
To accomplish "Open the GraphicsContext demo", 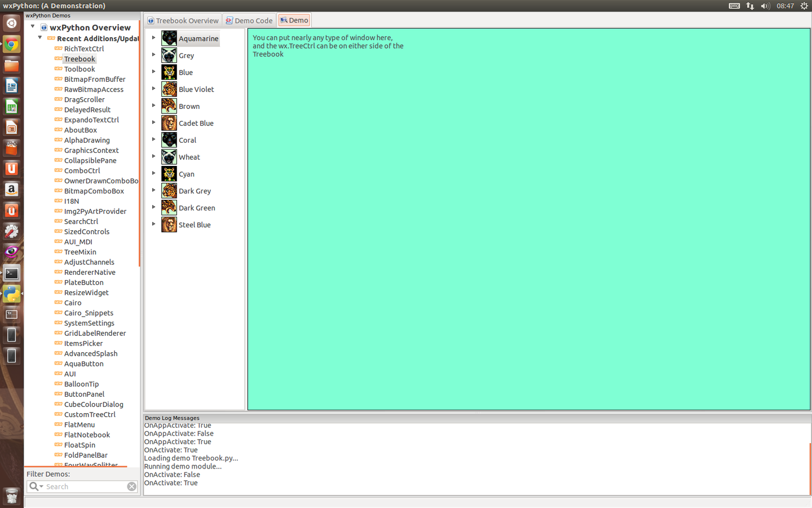I will (91, 150).
